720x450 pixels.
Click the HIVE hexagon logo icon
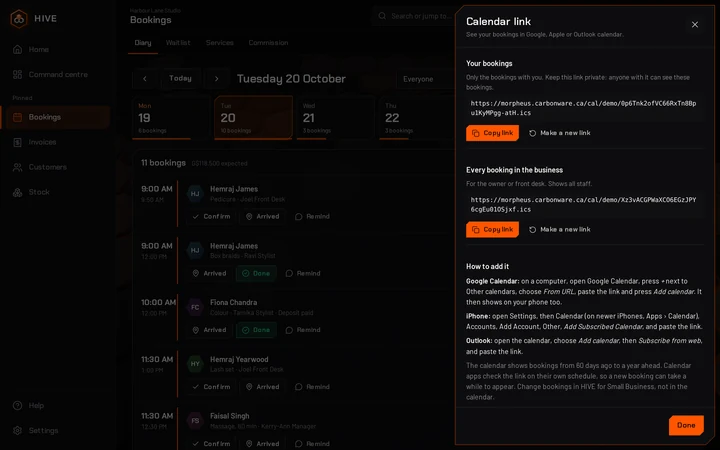point(19,19)
